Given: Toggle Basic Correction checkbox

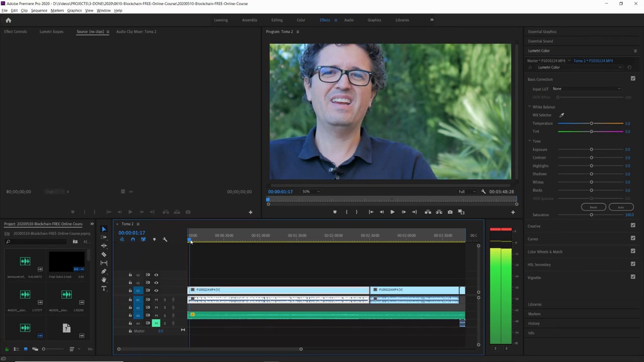Looking at the screenshot, I should pos(633,79).
